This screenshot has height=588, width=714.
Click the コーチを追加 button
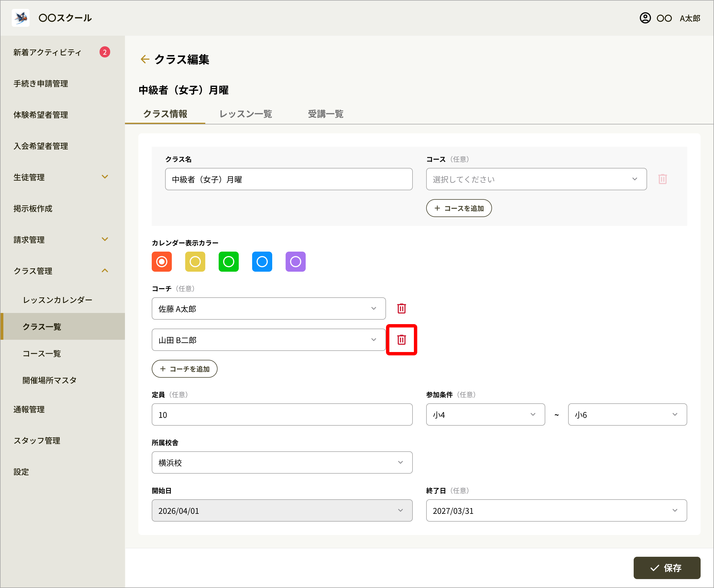pyautogui.click(x=184, y=369)
